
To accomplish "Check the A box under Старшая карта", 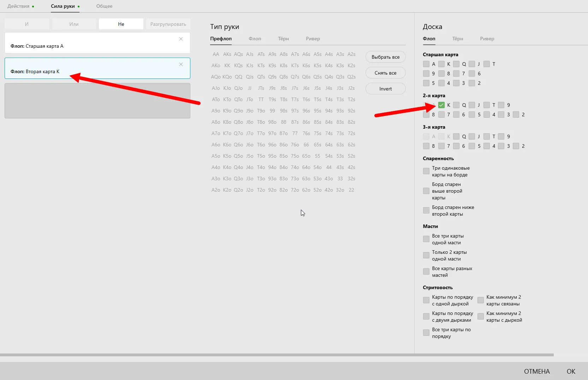I will (x=426, y=64).
